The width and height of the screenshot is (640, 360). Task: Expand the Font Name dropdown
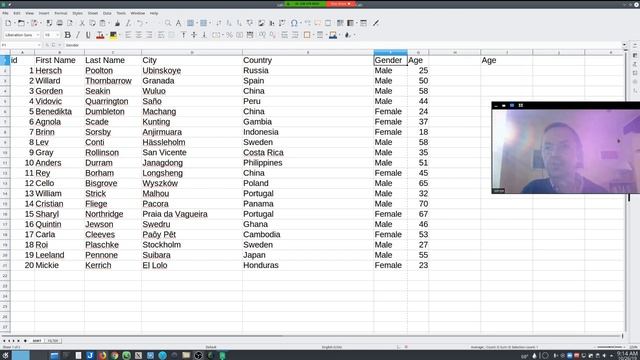38,35
